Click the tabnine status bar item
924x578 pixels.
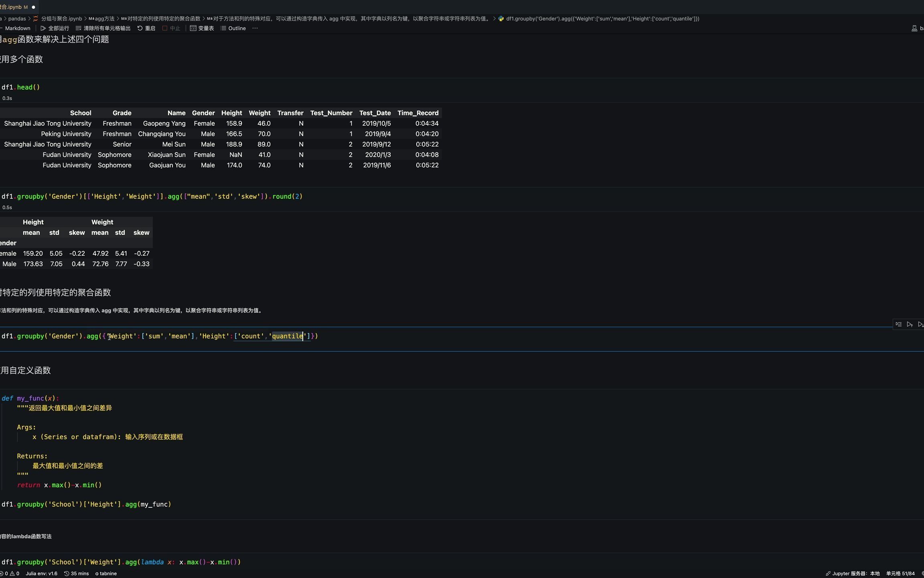[x=106, y=574]
